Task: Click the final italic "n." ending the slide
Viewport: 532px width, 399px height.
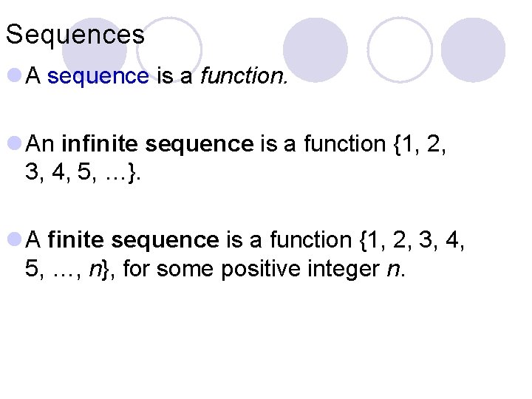Action: pos(395,270)
